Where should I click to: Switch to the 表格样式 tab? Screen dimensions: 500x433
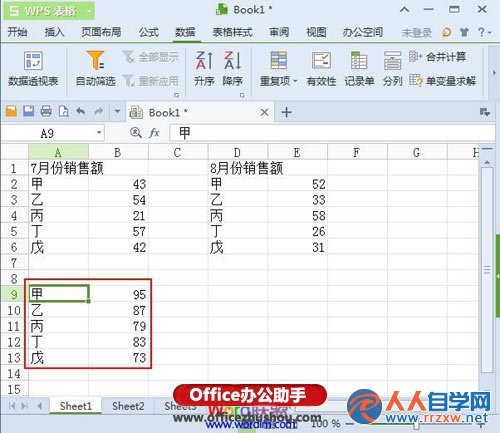point(232,32)
